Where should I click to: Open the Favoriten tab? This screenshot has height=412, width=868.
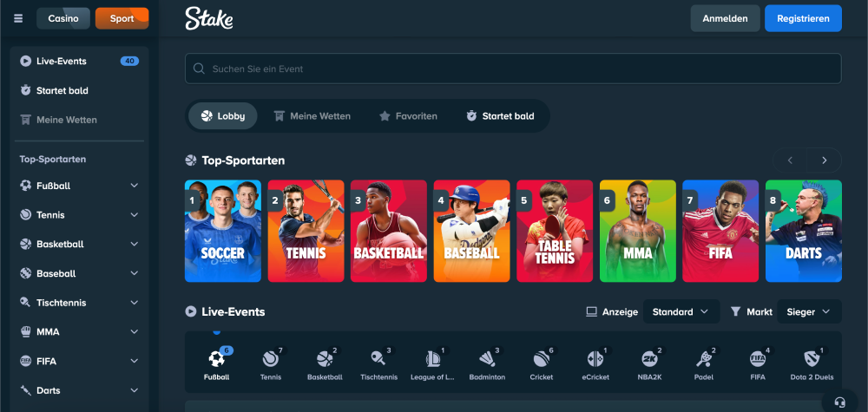(x=408, y=115)
